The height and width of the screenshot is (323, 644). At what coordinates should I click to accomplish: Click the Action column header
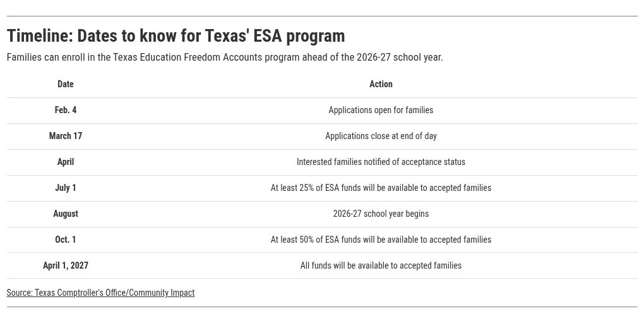point(381,84)
